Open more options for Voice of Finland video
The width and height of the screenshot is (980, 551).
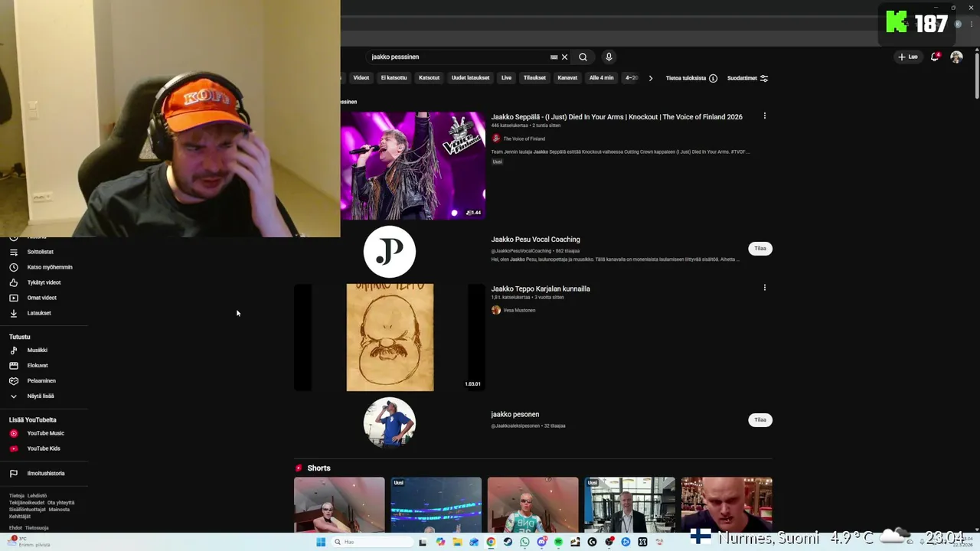point(764,116)
